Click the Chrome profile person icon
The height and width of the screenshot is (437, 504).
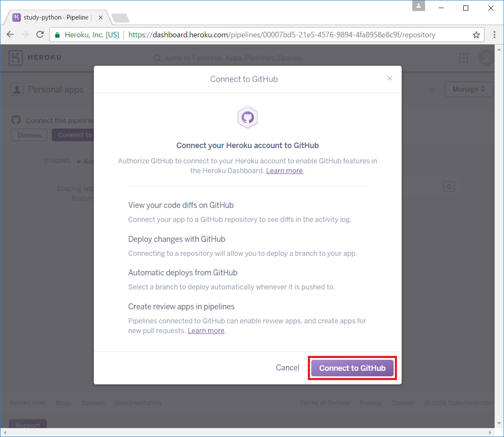click(x=418, y=6)
